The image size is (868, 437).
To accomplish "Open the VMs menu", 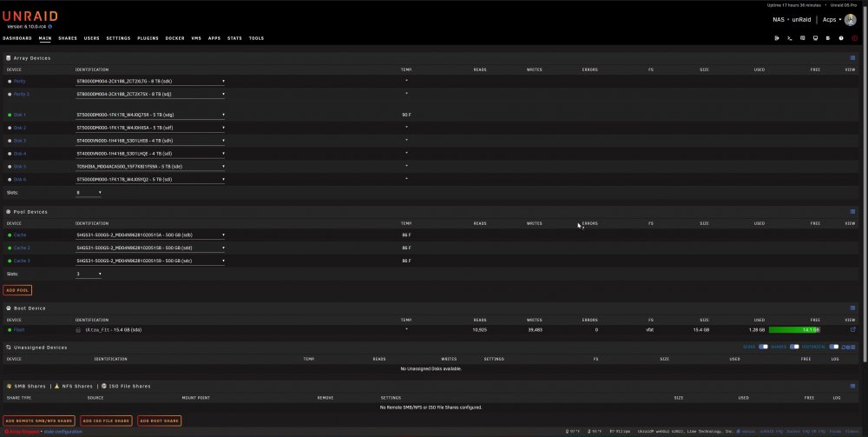I will pyautogui.click(x=196, y=38).
